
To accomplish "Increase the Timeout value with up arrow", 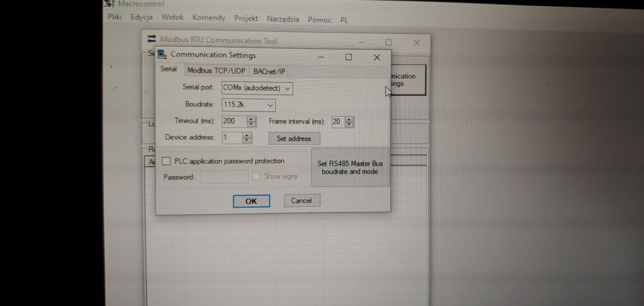I will point(251,119).
